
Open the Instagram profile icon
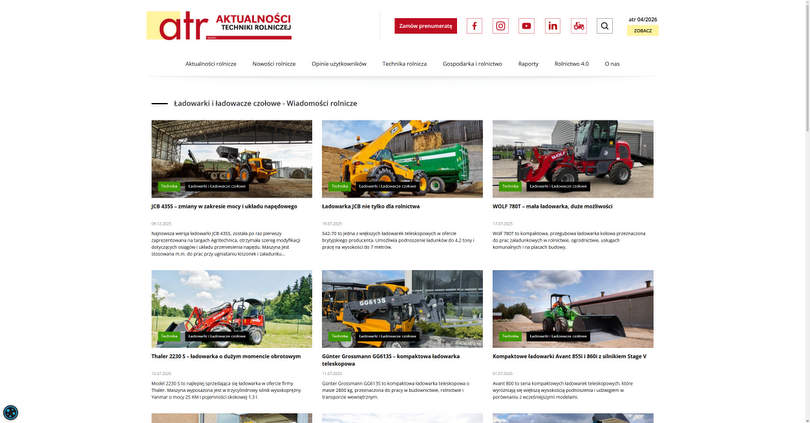coord(500,26)
